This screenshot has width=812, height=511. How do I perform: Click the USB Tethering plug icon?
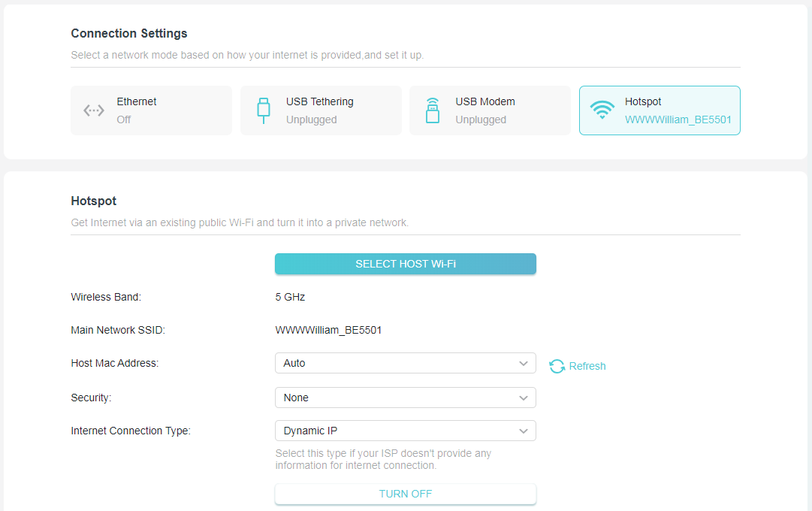tap(263, 110)
